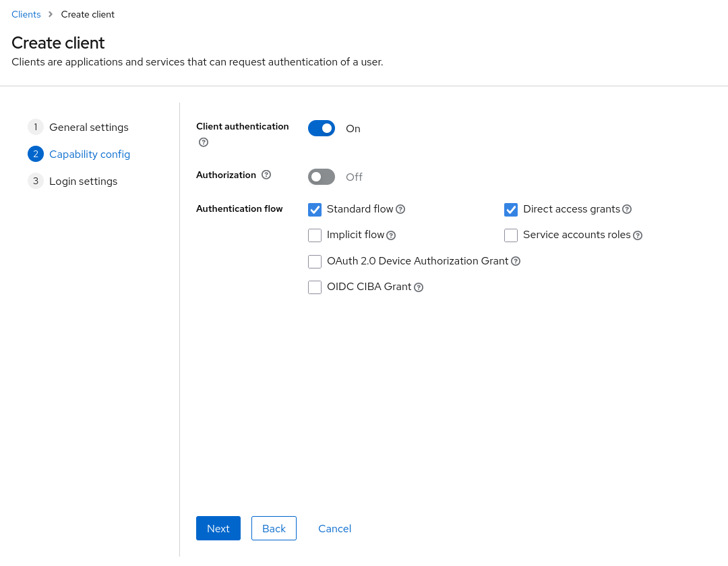This screenshot has width=728, height=566.
Task: Open help for Client authentication
Action: click(x=204, y=142)
